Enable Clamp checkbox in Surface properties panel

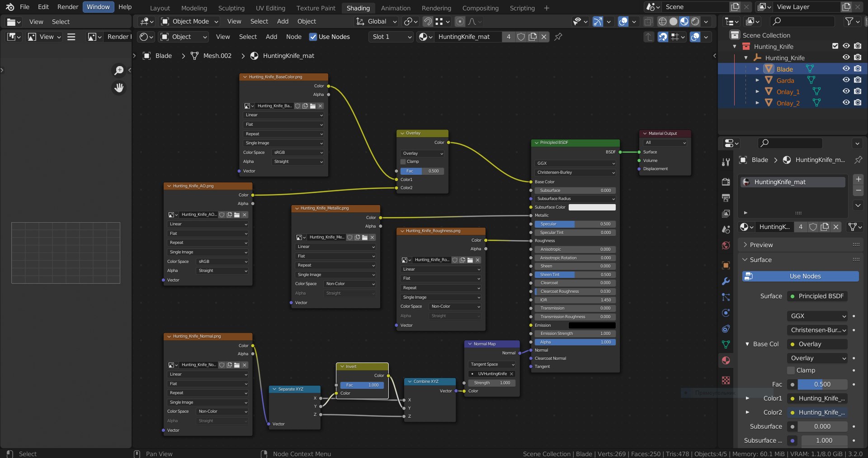pos(791,370)
